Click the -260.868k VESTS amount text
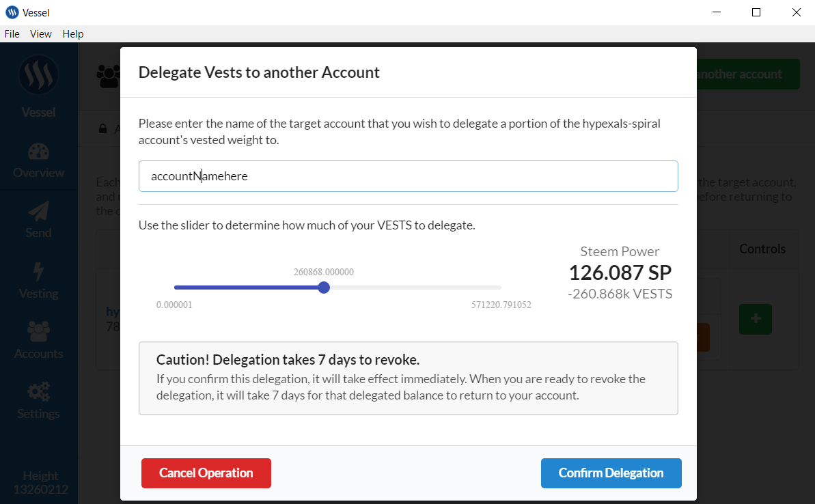Viewport: 815px width, 504px height. [x=620, y=294]
